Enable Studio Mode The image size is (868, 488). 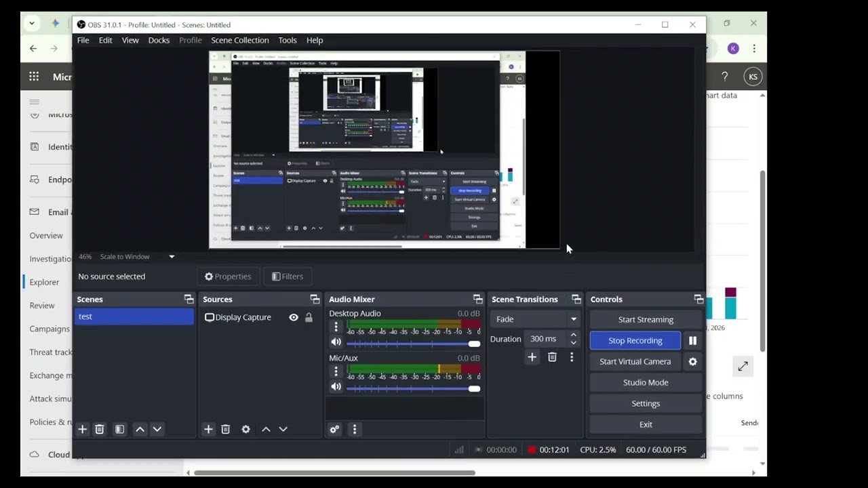click(x=646, y=382)
